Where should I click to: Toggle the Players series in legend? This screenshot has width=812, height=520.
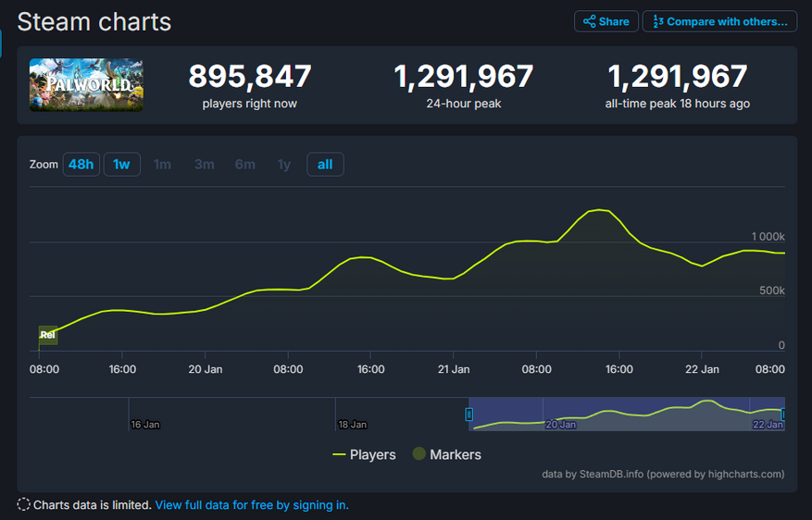click(364, 454)
